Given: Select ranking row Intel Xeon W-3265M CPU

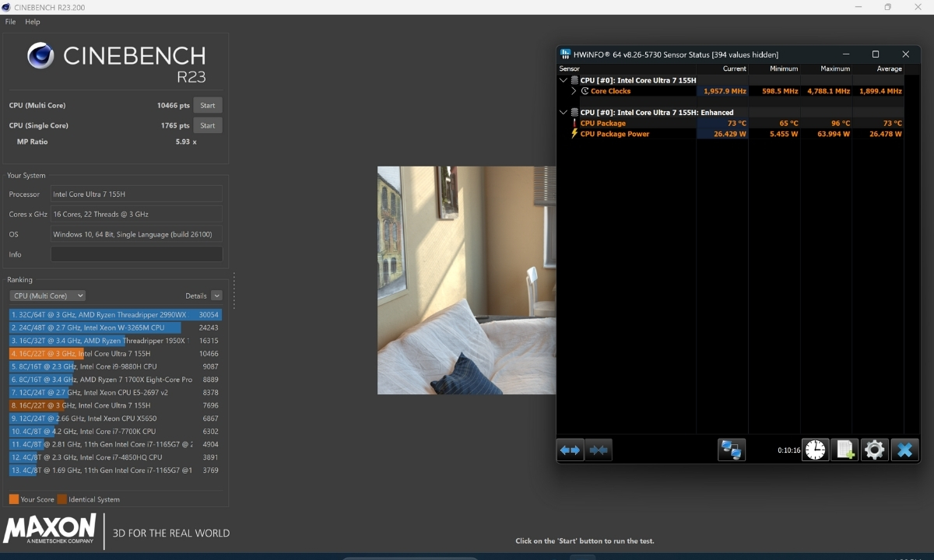Looking at the screenshot, I should (115, 327).
